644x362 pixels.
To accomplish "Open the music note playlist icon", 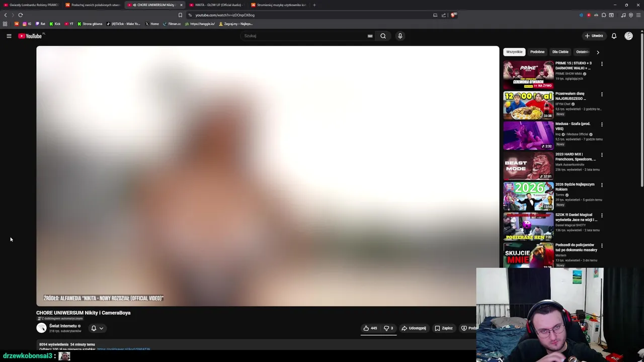I will tap(623, 15).
